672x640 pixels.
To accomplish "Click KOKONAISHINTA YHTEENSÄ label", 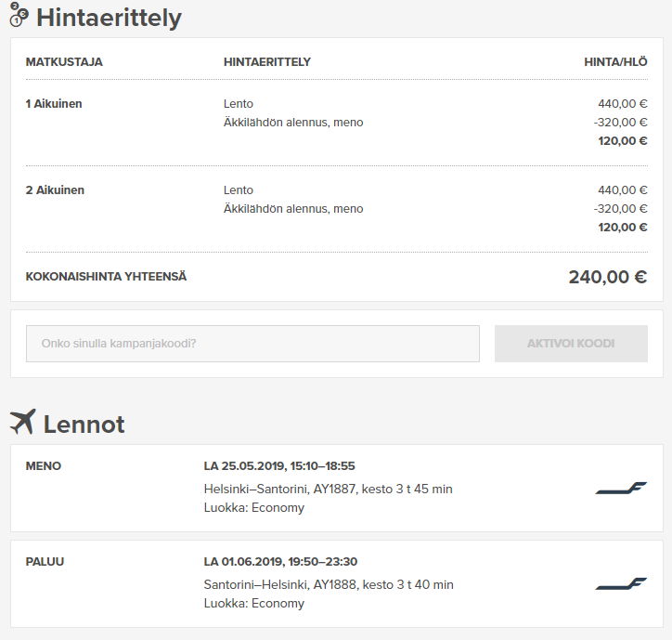I will point(106,277).
